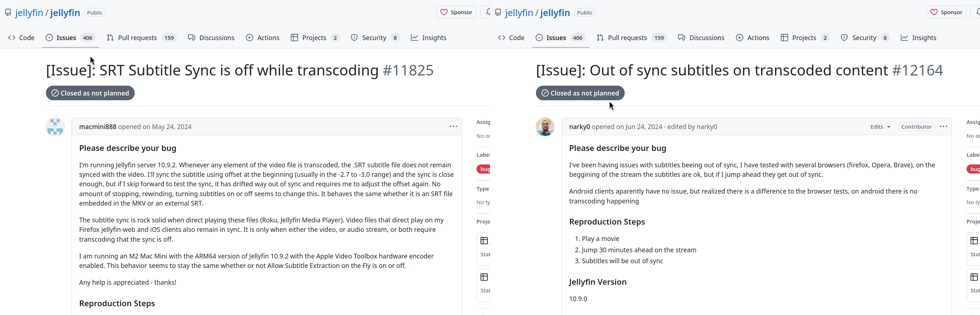
Task: Click the title 'SRT Subtitle Sync is off while transcoding'
Action: pyautogui.click(x=239, y=71)
